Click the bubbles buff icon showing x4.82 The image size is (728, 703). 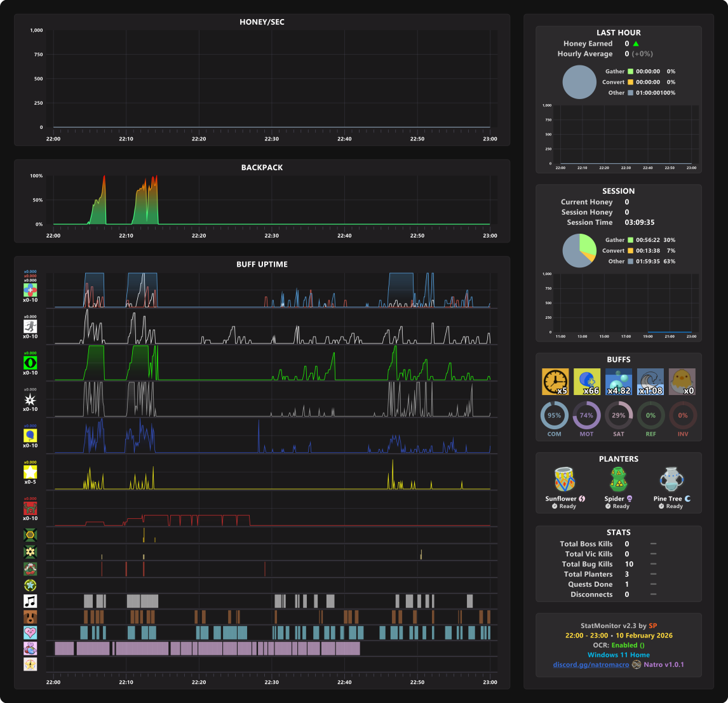click(x=619, y=382)
